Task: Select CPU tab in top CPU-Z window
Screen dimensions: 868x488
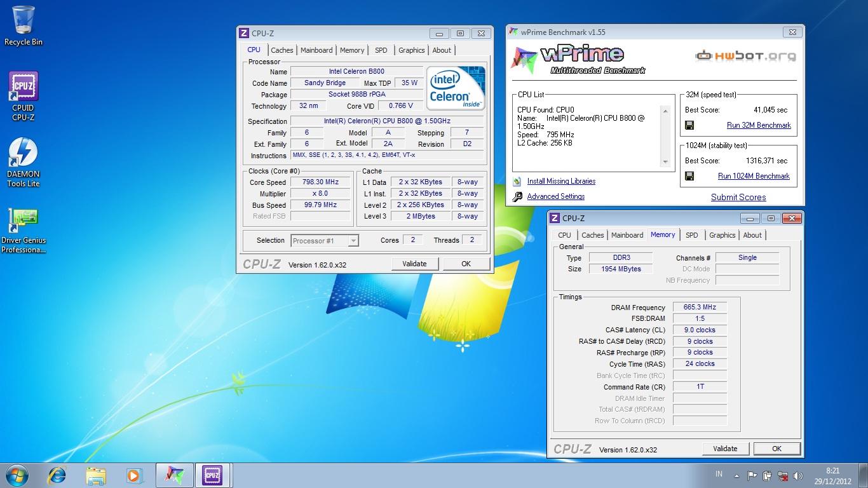Action: pos(254,50)
